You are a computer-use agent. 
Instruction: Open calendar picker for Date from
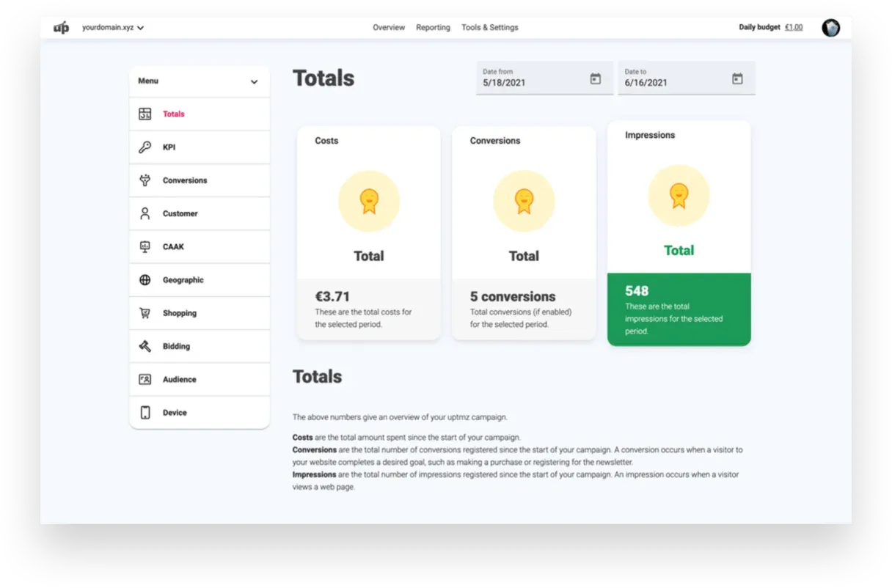(x=596, y=78)
